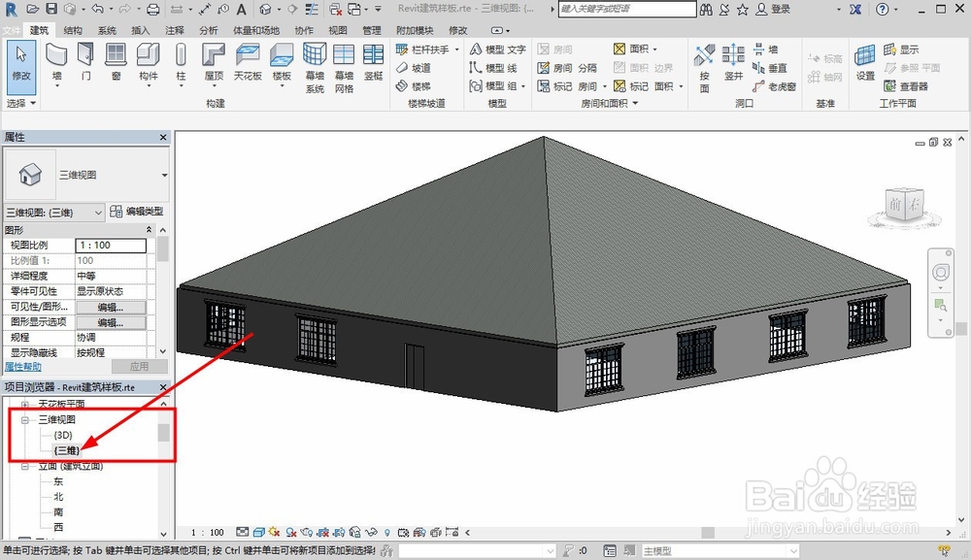The height and width of the screenshot is (560, 971).
Task: Click the default 3D view house icon
Action: [x=266, y=10]
